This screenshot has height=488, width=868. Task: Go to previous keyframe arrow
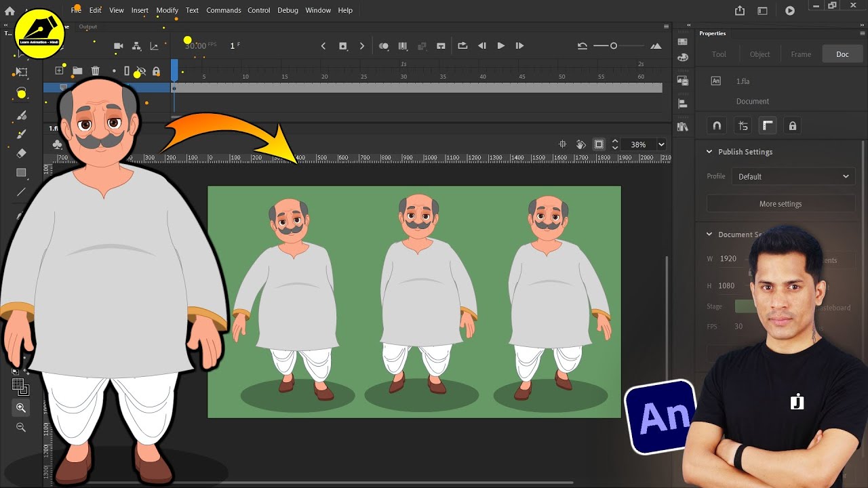(x=323, y=46)
